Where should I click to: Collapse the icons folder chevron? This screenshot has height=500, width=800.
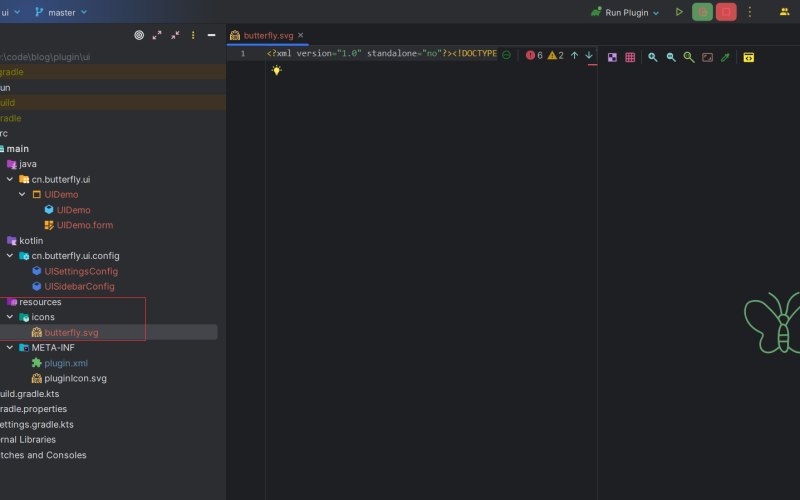10,317
